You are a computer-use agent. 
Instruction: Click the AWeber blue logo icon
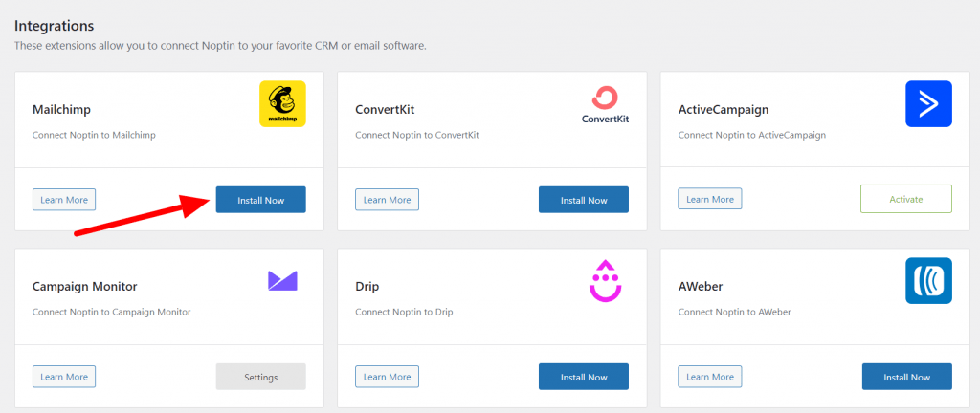pyautogui.click(x=928, y=281)
